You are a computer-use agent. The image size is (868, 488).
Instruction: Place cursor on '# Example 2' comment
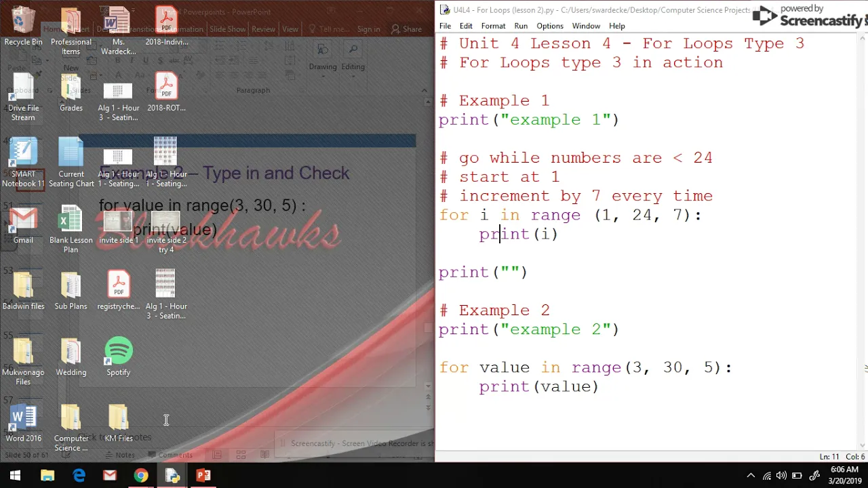(494, 310)
